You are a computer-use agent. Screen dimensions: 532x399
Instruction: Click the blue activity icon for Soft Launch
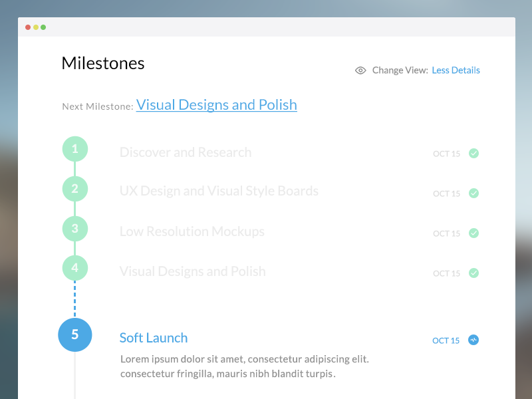473,340
